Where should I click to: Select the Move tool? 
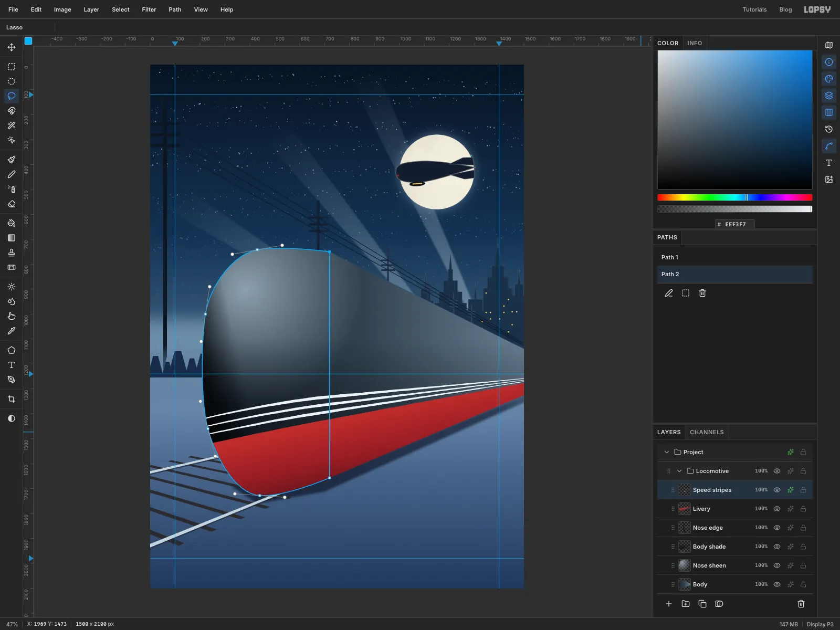pos(12,47)
